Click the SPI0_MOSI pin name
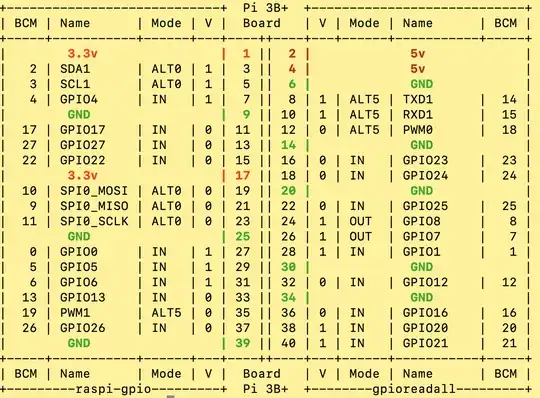This screenshot has height=398, width=540. click(x=94, y=191)
